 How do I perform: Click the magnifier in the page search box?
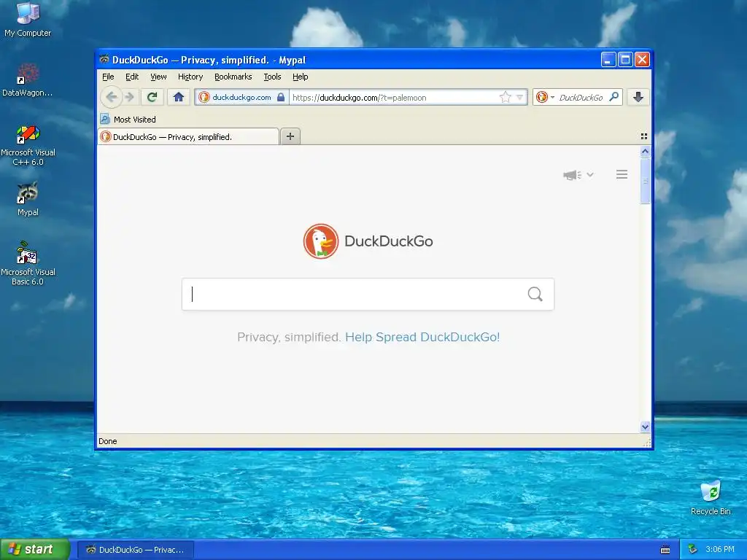click(x=535, y=295)
